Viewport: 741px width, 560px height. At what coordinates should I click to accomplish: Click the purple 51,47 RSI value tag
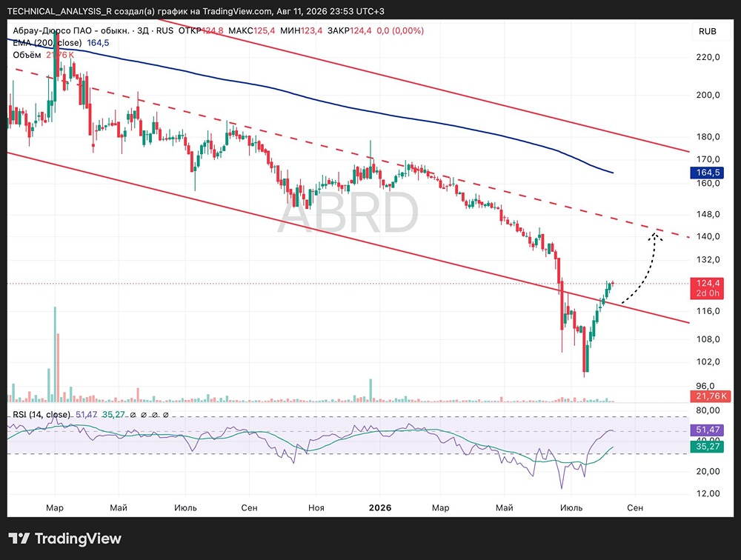coord(708,430)
